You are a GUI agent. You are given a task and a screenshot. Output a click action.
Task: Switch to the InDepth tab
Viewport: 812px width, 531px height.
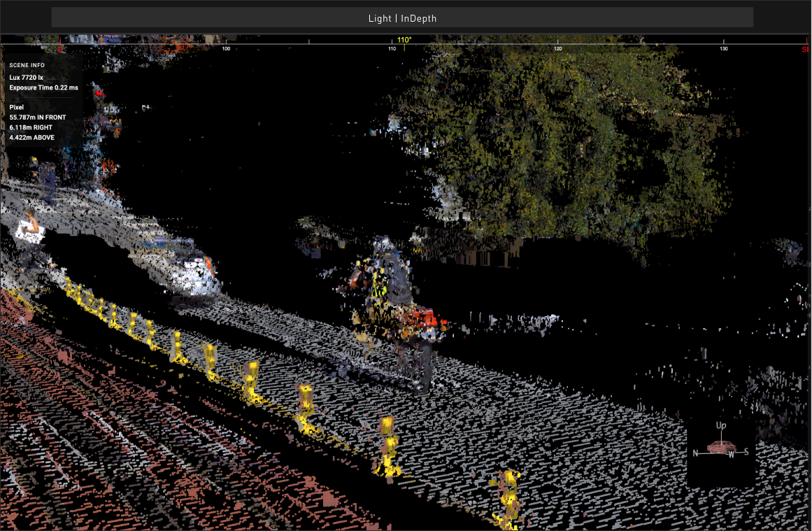pyautogui.click(x=419, y=18)
